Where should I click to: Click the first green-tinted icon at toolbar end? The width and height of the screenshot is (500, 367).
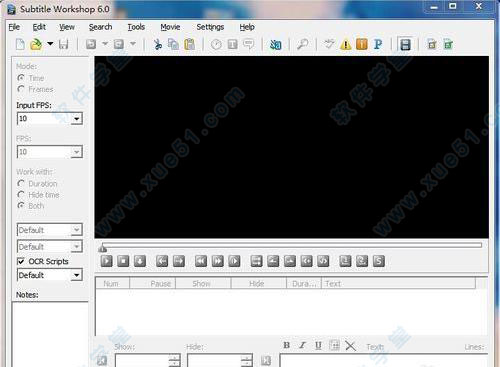432,44
